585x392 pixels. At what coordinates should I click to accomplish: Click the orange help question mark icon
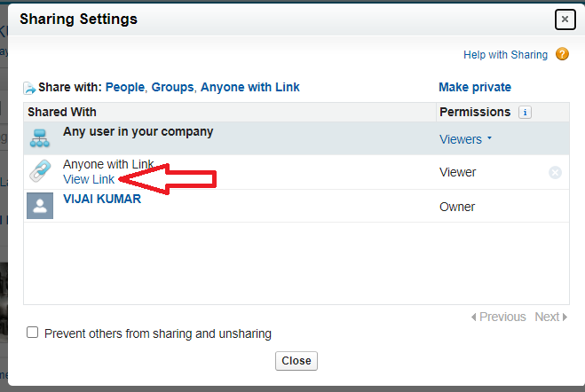(562, 54)
